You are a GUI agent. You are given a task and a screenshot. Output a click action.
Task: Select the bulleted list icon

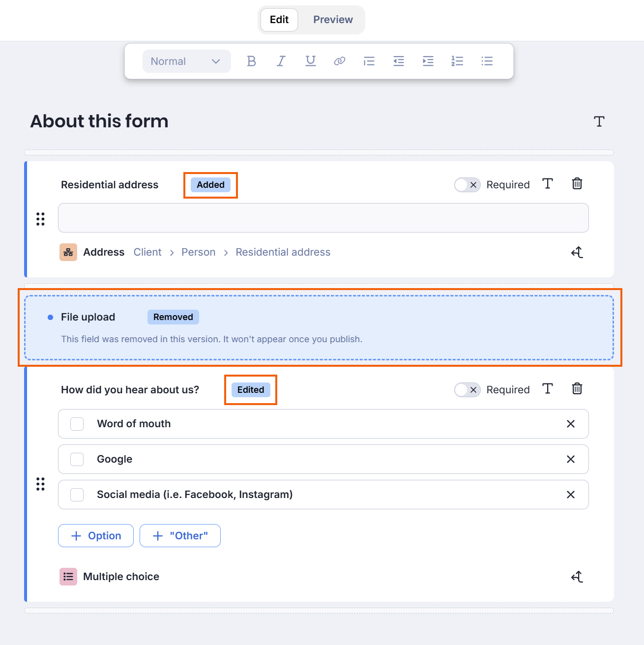point(487,61)
